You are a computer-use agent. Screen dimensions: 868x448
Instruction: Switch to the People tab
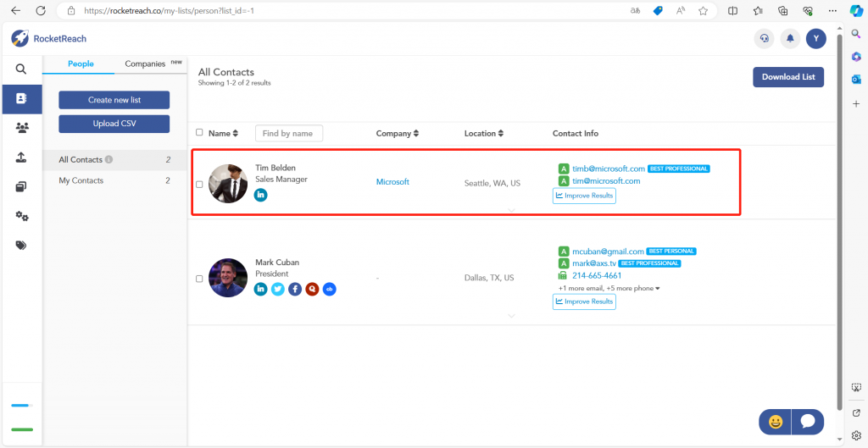pyautogui.click(x=81, y=64)
